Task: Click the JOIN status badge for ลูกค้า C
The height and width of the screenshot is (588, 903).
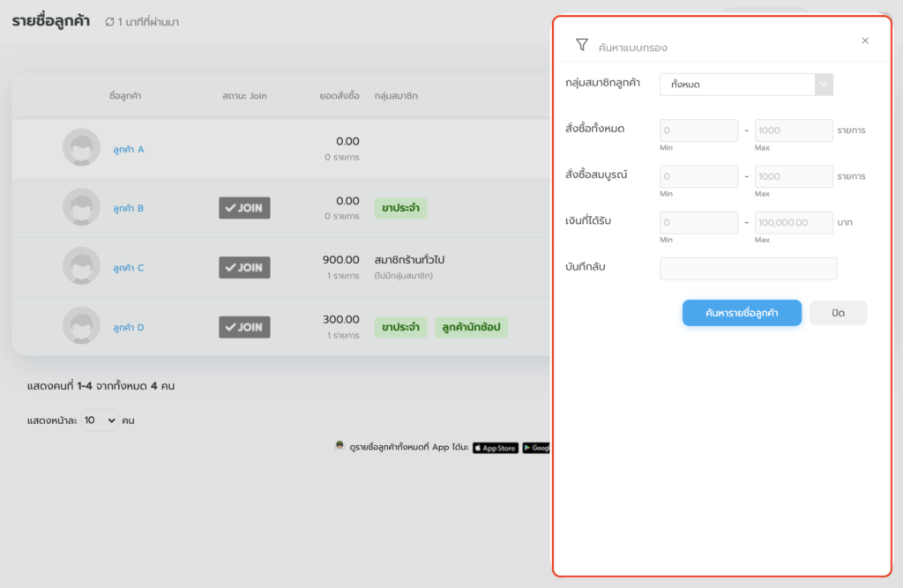Action: click(244, 267)
